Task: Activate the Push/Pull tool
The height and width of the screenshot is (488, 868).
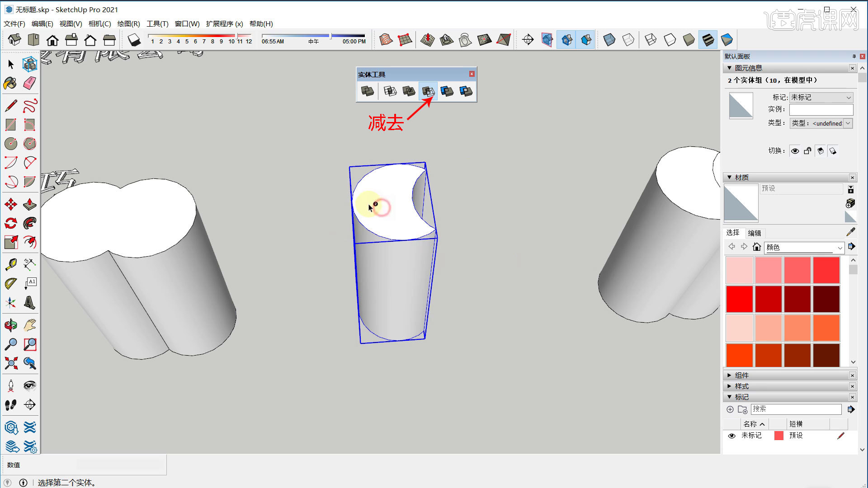Action: click(x=30, y=204)
